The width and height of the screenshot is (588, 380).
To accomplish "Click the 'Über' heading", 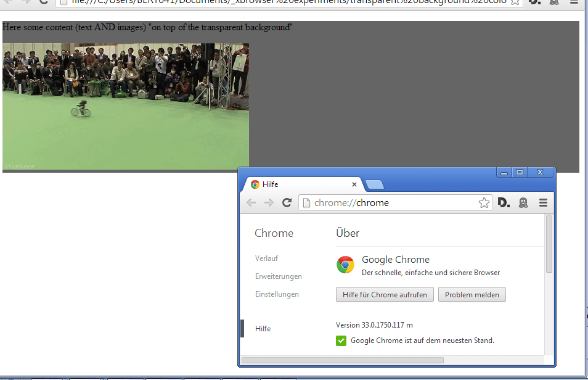I will 348,233.
